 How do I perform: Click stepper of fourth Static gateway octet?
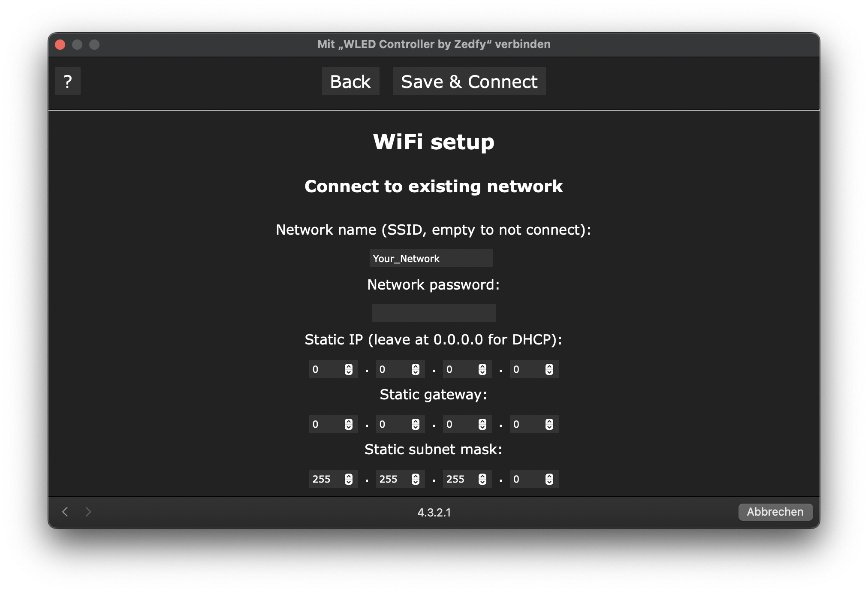(549, 424)
